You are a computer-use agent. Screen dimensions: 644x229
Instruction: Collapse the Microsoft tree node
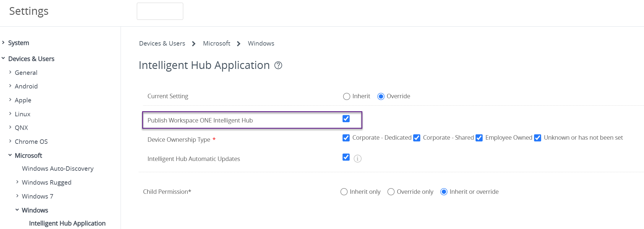point(10,155)
